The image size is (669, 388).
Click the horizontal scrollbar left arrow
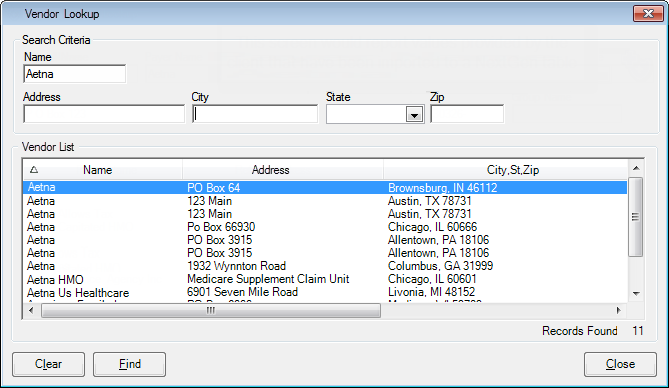(x=31, y=310)
